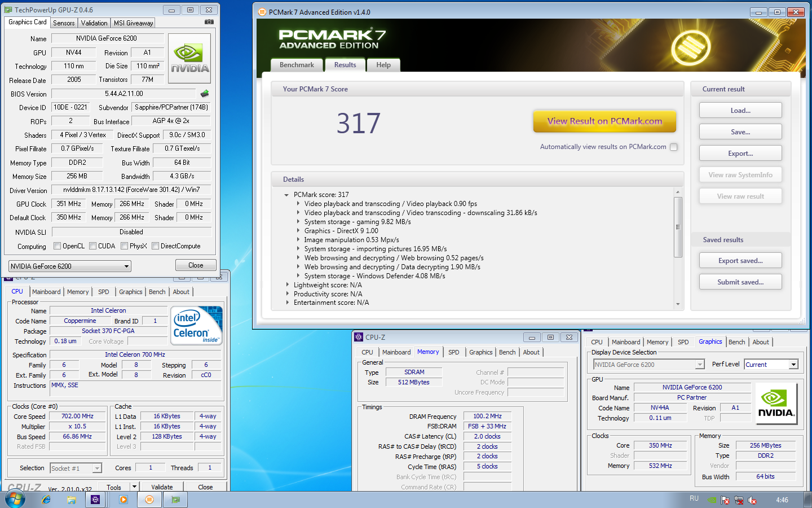Click the CPU-Z Memory window title icon
This screenshot has height=508, width=812.
click(359, 337)
